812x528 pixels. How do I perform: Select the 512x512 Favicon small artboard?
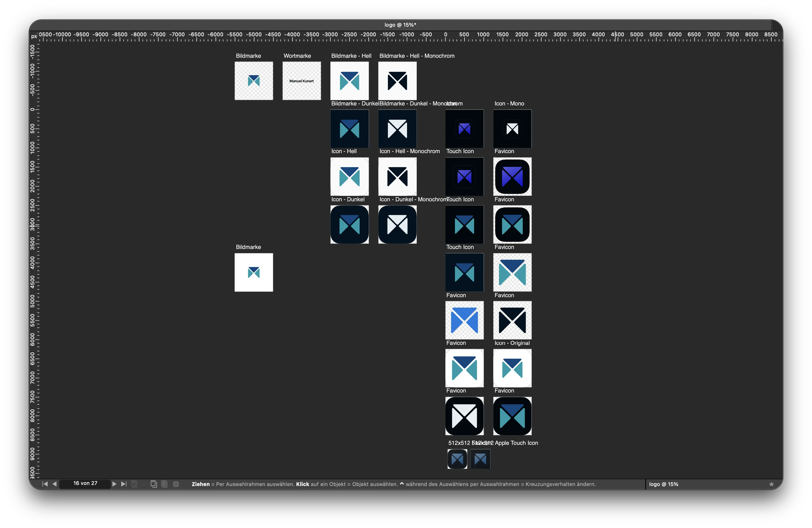coord(457,459)
